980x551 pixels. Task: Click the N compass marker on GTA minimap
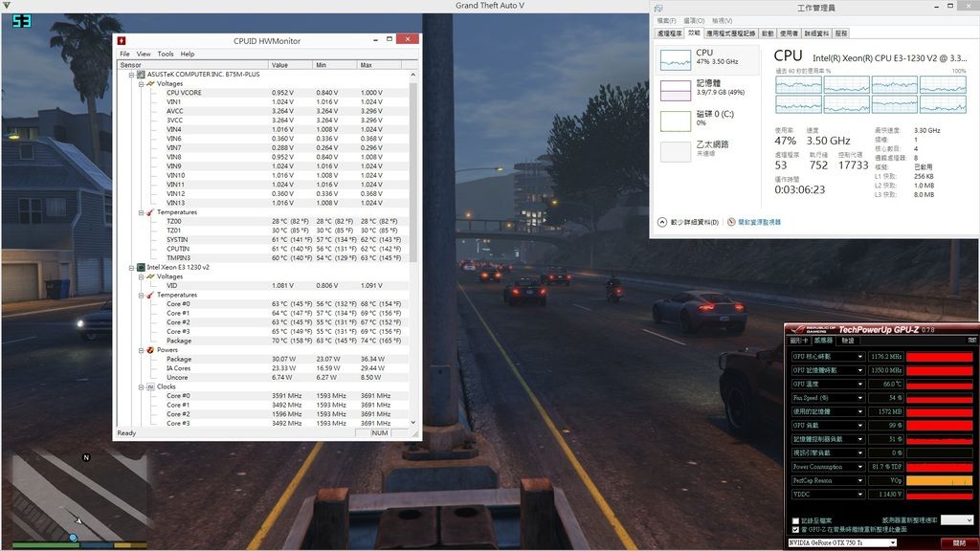coord(86,457)
